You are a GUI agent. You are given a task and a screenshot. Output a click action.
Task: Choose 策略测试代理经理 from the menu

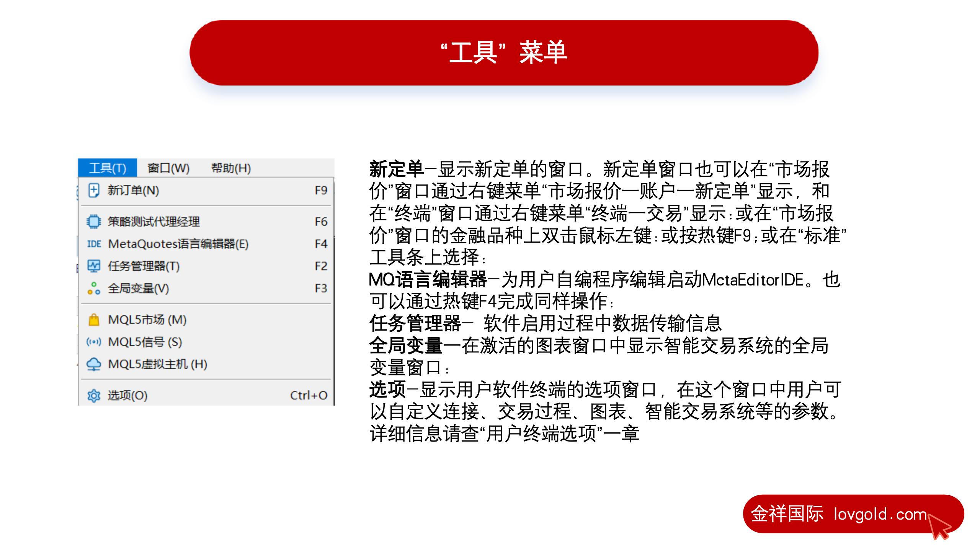(154, 222)
